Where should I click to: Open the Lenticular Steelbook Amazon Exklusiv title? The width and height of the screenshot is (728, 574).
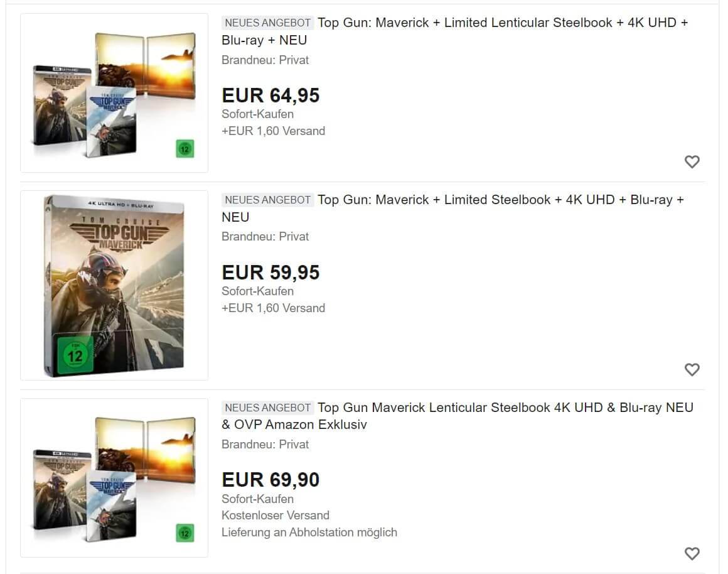[x=458, y=416]
